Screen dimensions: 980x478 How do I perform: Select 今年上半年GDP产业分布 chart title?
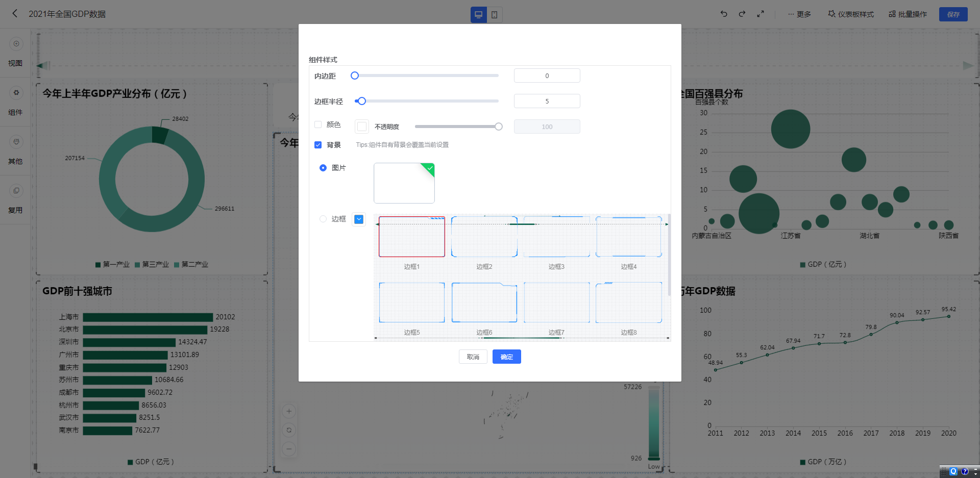[115, 94]
